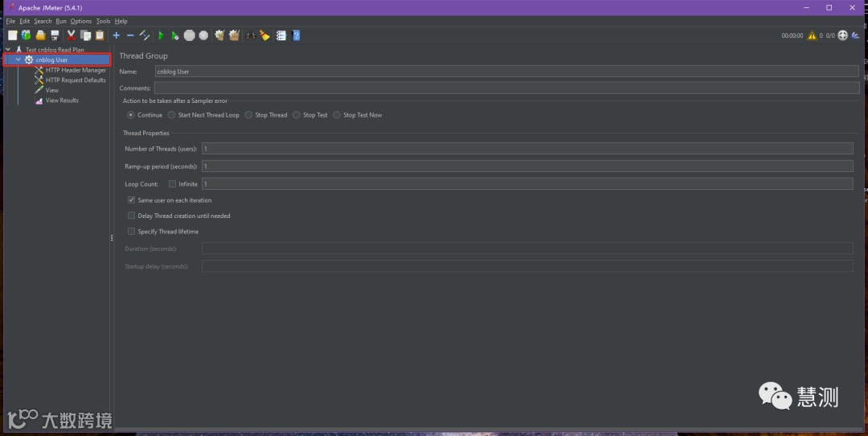
Task: Save the test plan with floppy icon
Action: 55,35
